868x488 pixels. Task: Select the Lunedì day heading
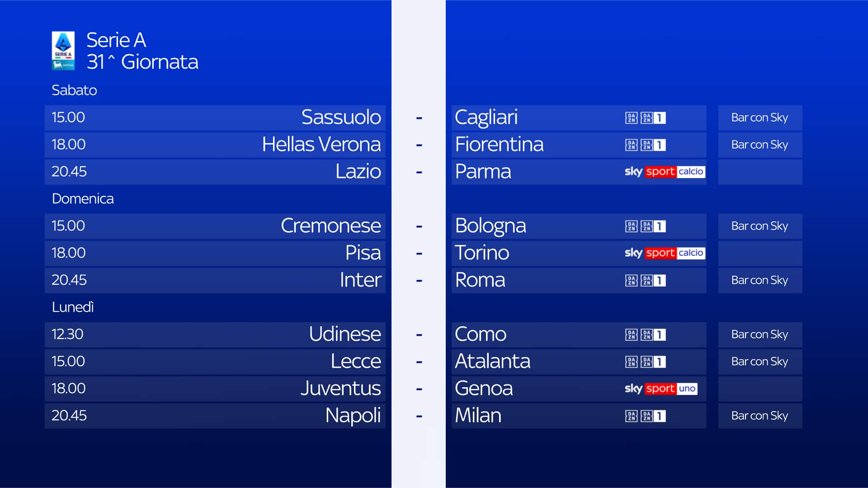pyautogui.click(x=73, y=307)
